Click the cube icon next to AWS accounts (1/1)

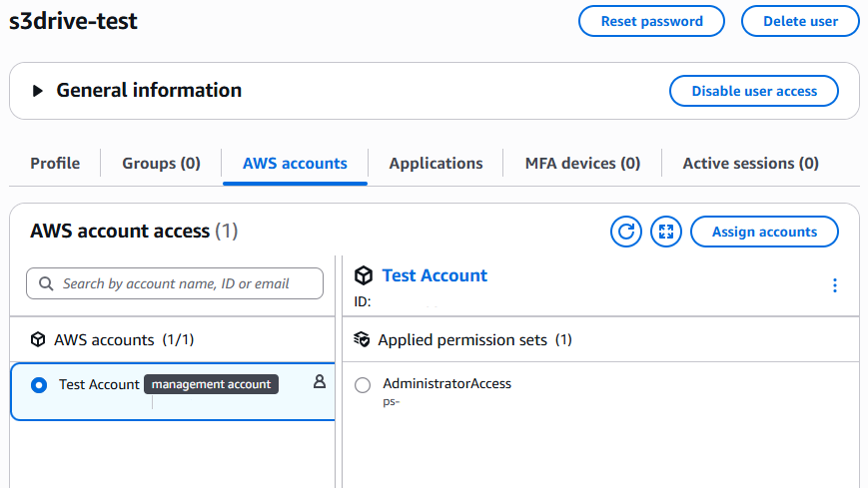[x=38, y=339]
